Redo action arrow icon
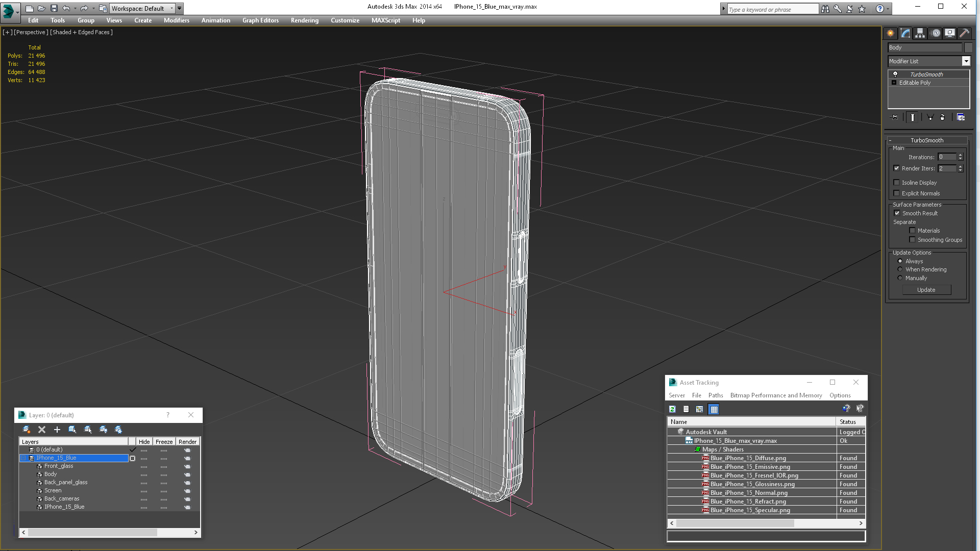 84,8
